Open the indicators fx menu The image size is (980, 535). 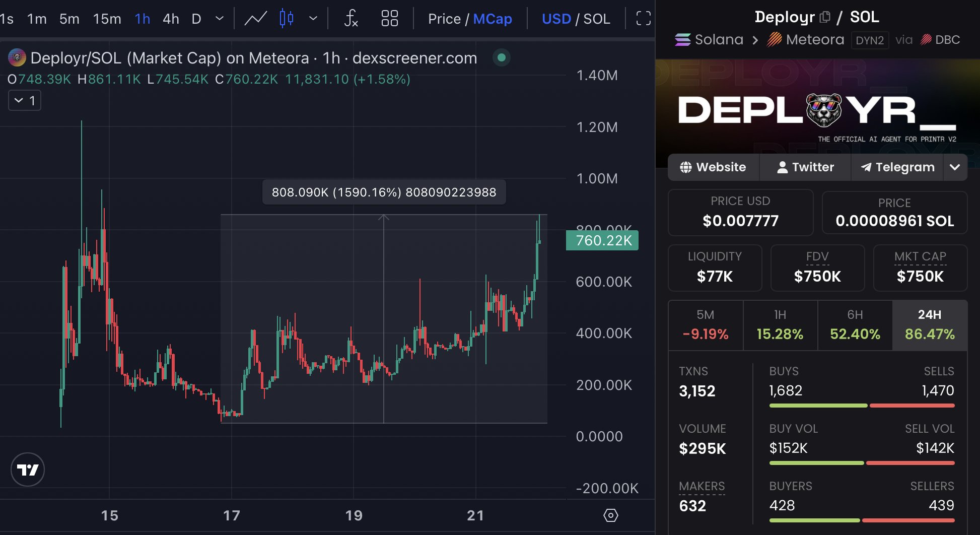click(x=351, y=19)
